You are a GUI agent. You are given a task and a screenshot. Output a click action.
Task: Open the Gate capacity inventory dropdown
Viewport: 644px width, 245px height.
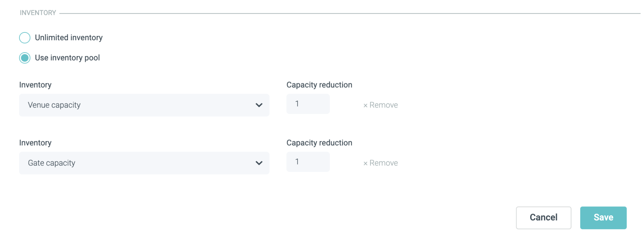(x=144, y=163)
